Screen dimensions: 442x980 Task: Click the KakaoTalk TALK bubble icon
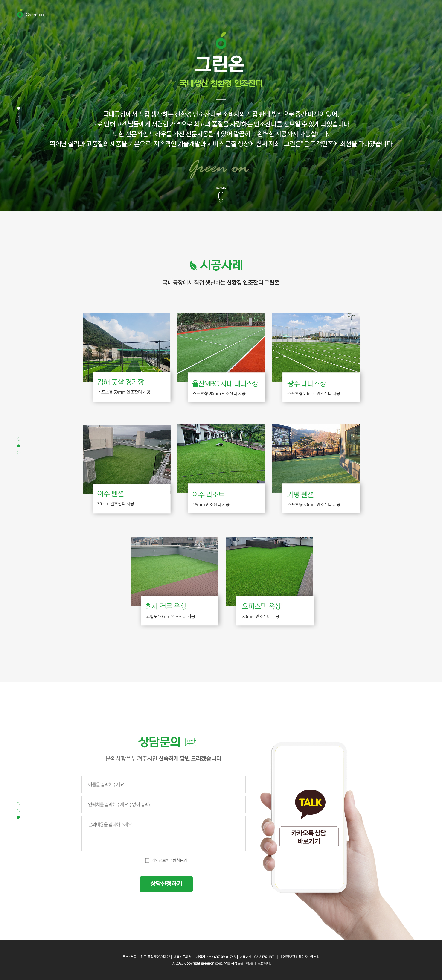(x=310, y=804)
